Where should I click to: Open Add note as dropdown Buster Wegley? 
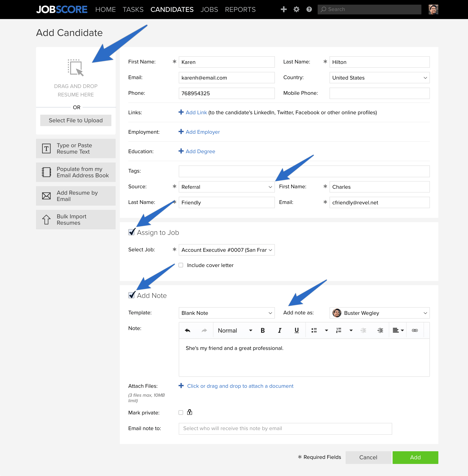click(379, 313)
